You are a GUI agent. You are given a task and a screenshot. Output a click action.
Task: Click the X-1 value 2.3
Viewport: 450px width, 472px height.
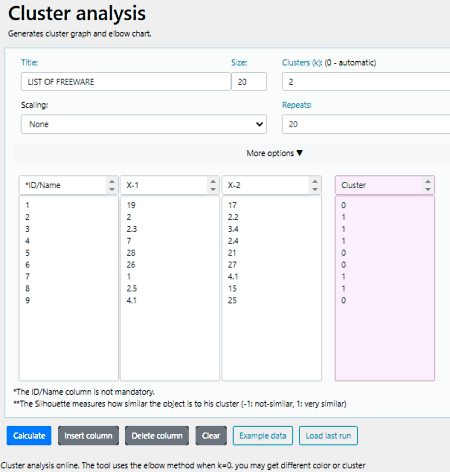pyautogui.click(x=132, y=229)
